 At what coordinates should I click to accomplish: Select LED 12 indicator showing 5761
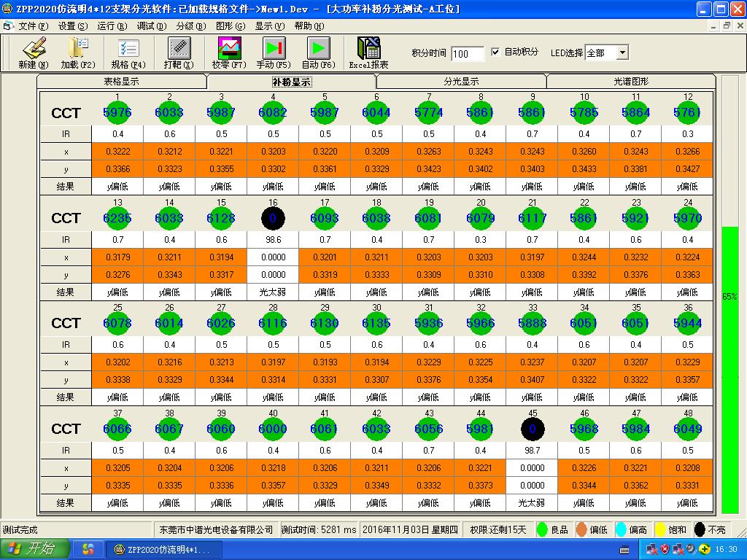(687, 112)
